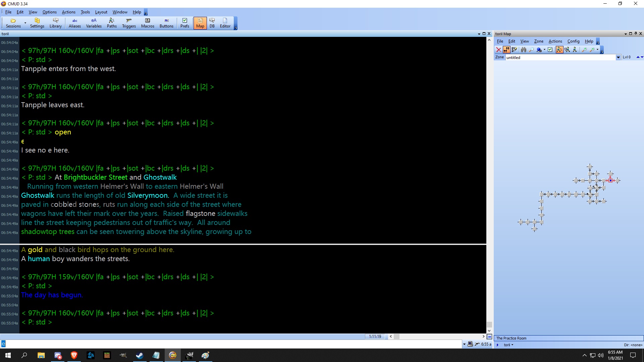Click the volume icon in system tray
The width and height of the screenshot is (644, 362).
pyautogui.click(x=600, y=355)
